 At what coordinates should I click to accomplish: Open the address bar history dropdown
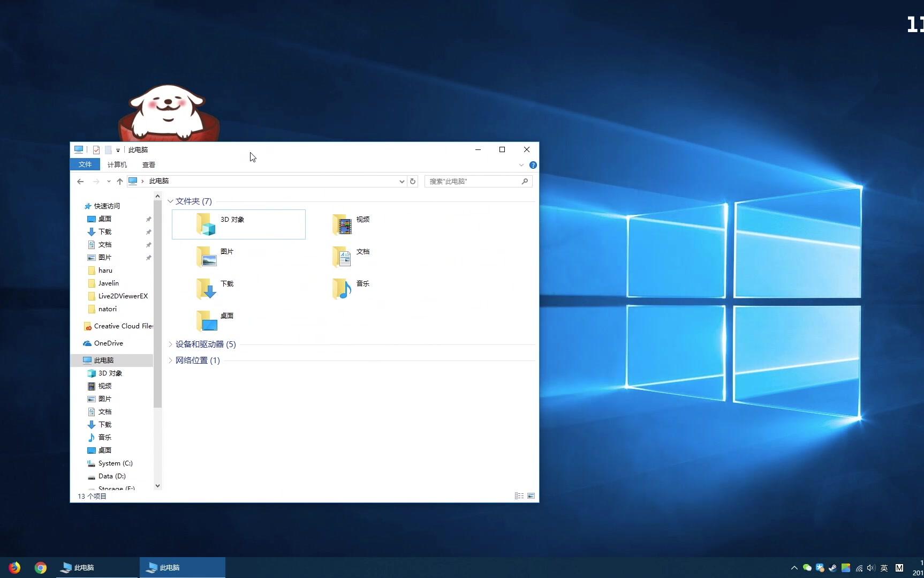coord(402,181)
